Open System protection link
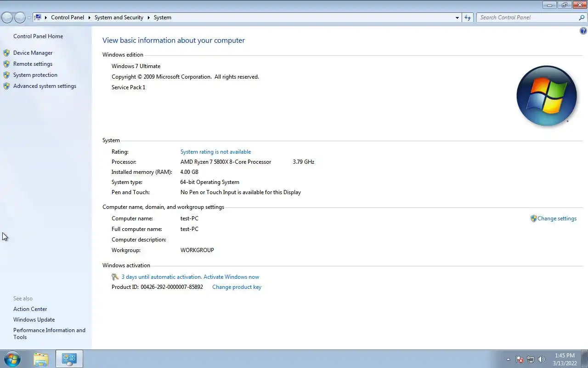Image resolution: width=588 pixels, height=368 pixels. 35,75
